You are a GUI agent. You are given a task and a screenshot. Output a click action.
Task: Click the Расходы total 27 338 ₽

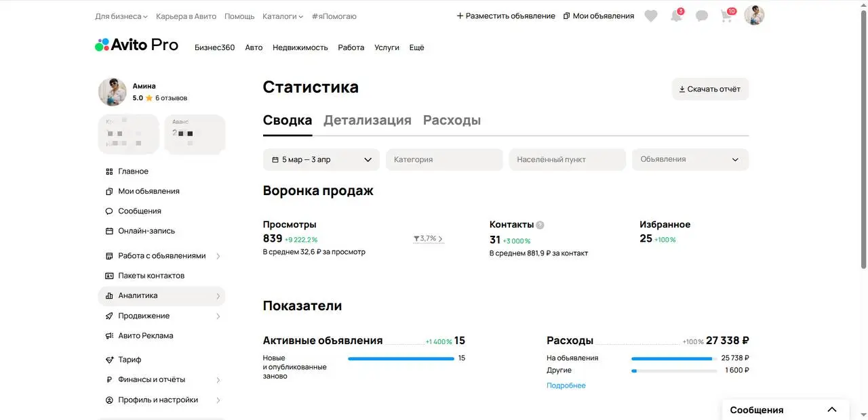point(727,341)
